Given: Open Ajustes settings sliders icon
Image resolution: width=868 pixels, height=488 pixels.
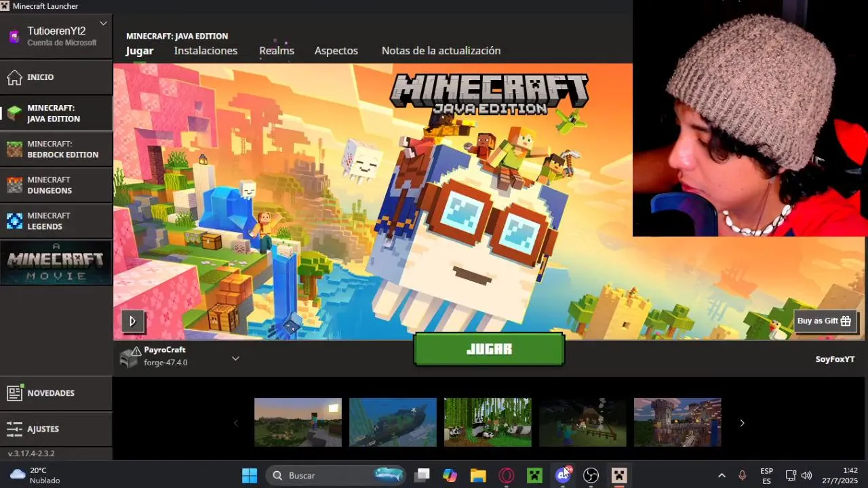Looking at the screenshot, I should click(14, 429).
